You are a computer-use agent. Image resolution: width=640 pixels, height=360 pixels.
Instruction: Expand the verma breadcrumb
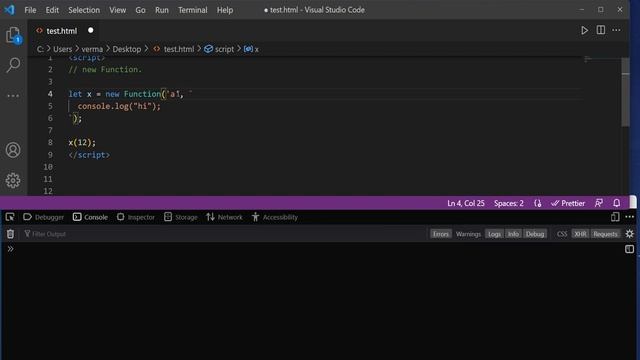tap(92, 49)
